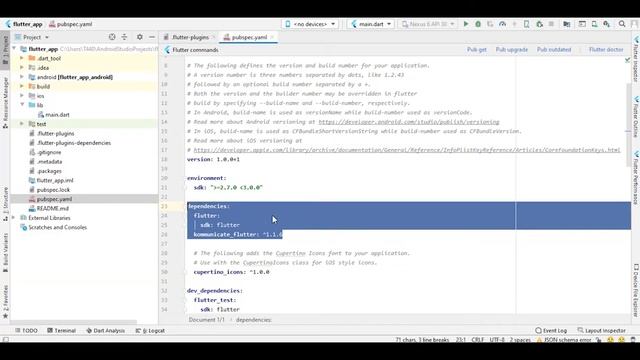This screenshot has width=640, height=360.
Task: Expand the build folder
Action: coord(22,87)
